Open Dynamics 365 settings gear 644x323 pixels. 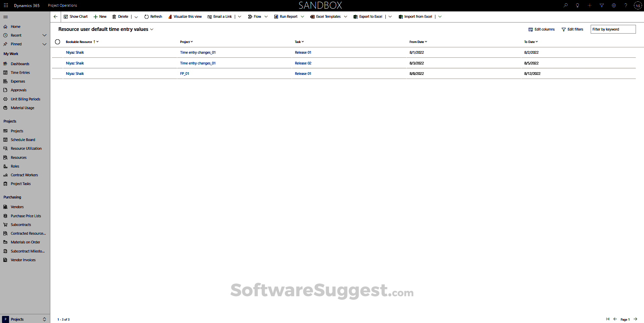[x=614, y=5]
